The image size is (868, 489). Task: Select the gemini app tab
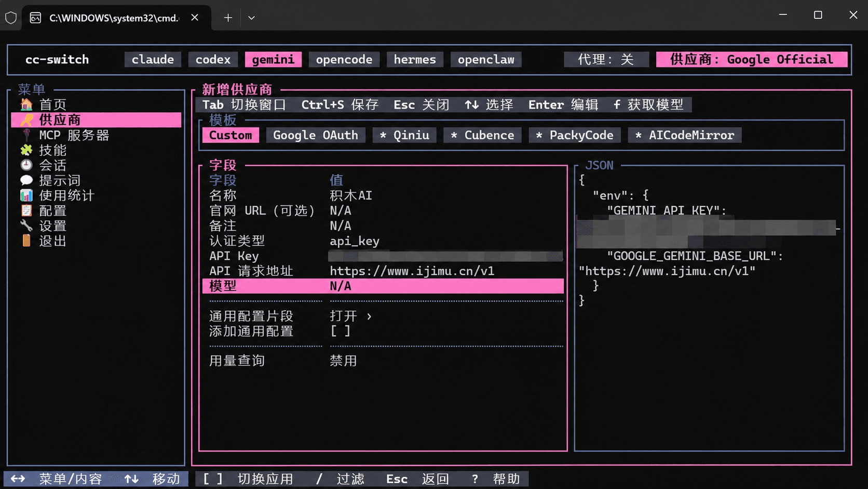pyautogui.click(x=273, y=60)
